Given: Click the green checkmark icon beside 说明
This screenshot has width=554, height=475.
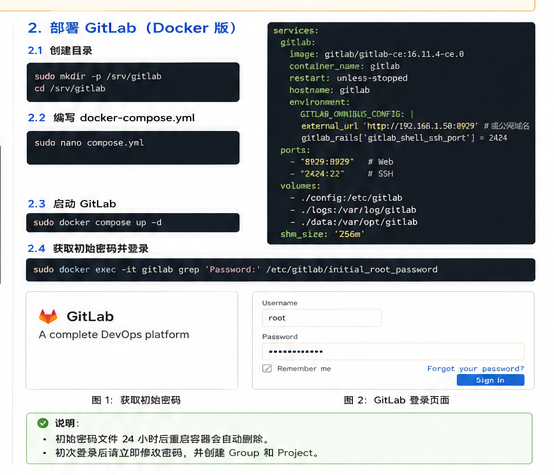Looking at the screenshot, I should 43,423.
